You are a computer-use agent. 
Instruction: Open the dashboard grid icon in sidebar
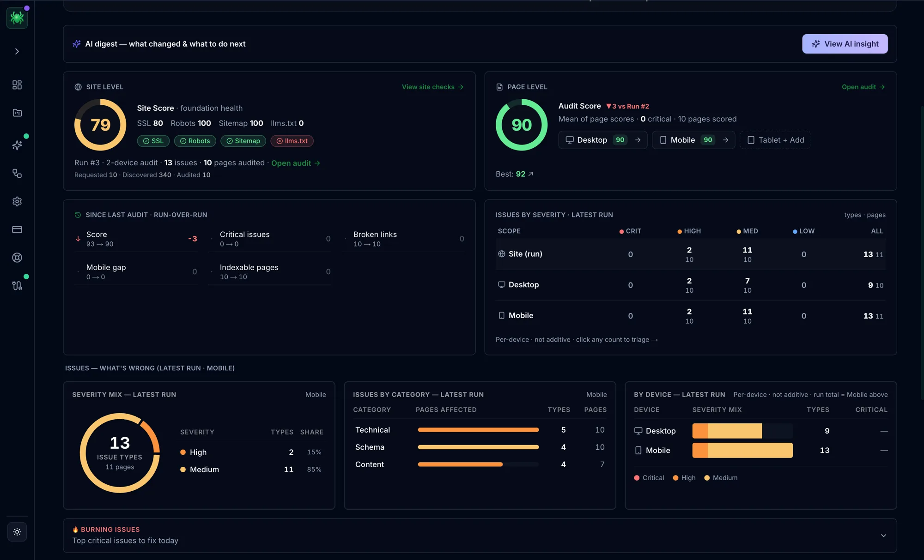tap(17, 85)
